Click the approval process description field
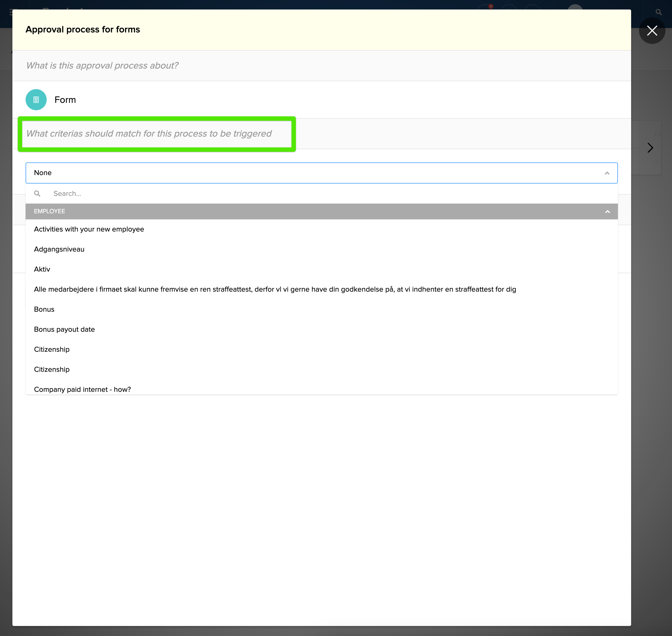This screenshot has height=636, width=672. tap(102, 65)
